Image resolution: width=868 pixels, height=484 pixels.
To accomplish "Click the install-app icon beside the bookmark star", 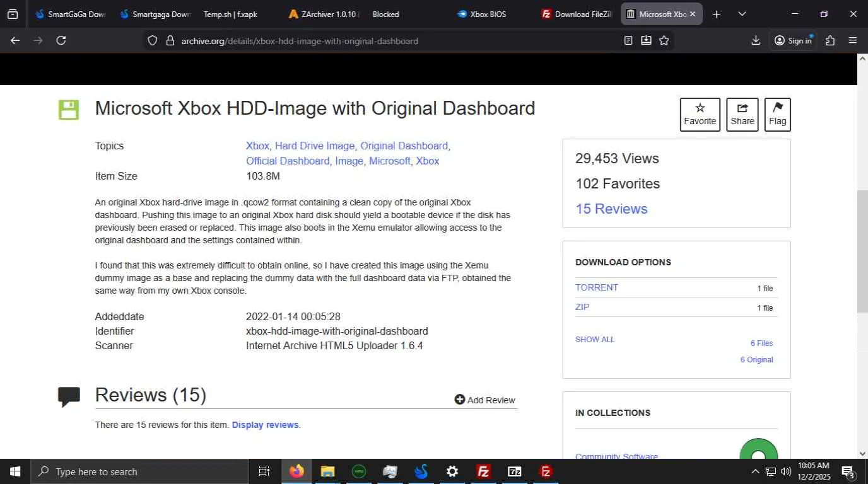I will pos(646,40).
